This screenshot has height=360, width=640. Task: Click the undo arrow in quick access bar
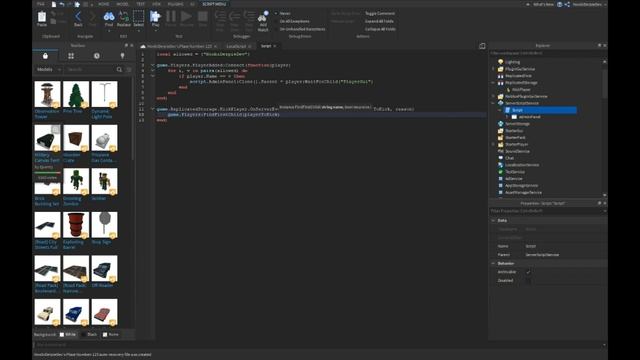(61, 4)
